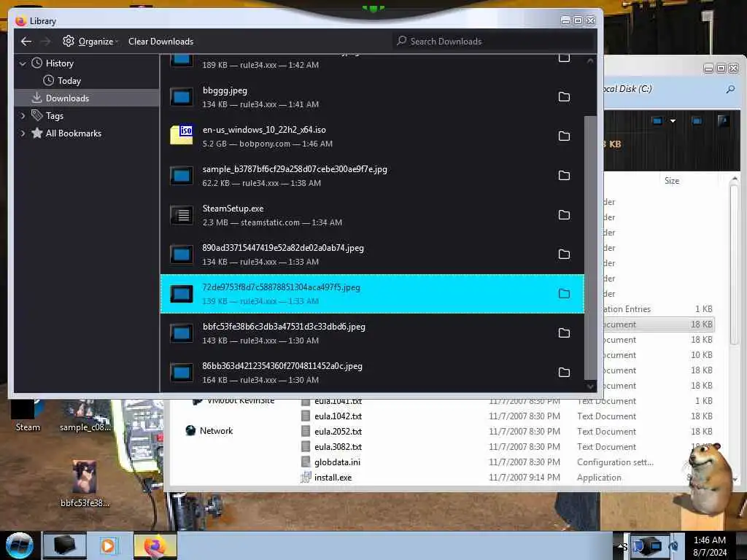Open the media player taskbar button
Image resolution: width=747 pixels, height=560 pixels.
(109, 546)
